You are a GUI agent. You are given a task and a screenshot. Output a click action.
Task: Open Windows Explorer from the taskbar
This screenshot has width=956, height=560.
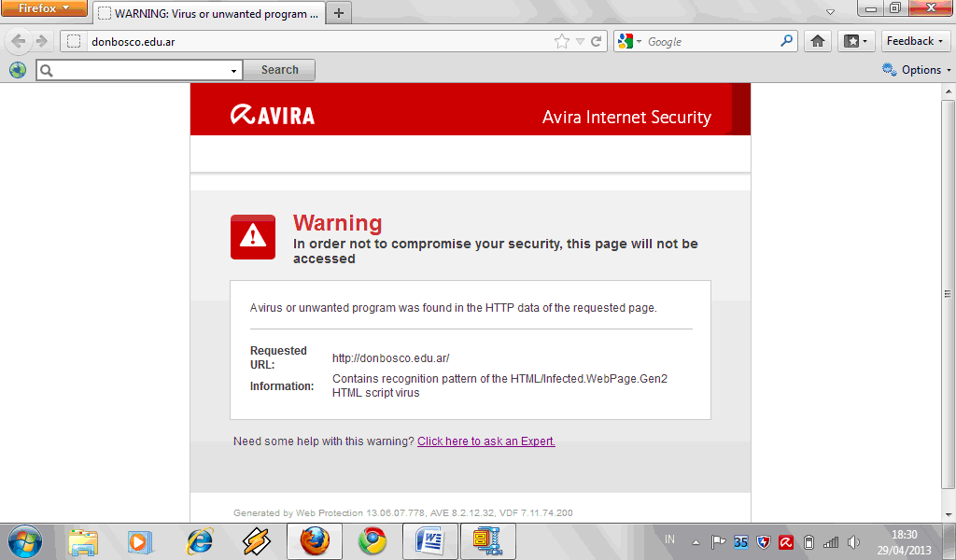83,541
